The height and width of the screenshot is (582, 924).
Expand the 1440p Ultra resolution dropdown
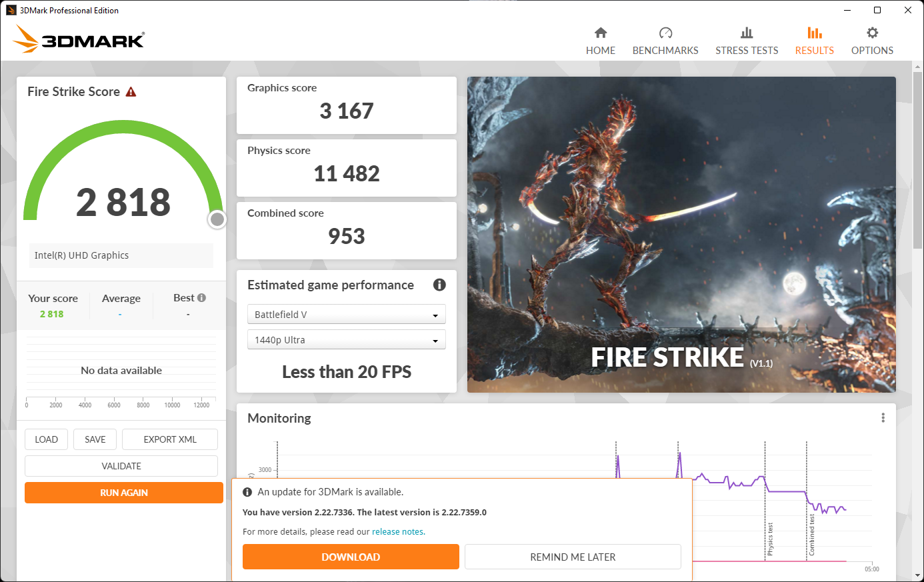pyautogui.click(x=346, y=340)
